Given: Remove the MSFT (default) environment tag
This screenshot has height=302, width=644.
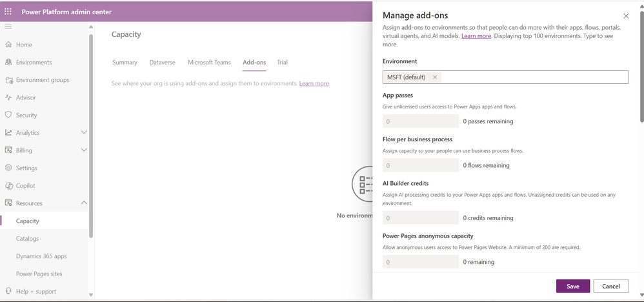Looking at the screenshot, I should pos(435,77).
